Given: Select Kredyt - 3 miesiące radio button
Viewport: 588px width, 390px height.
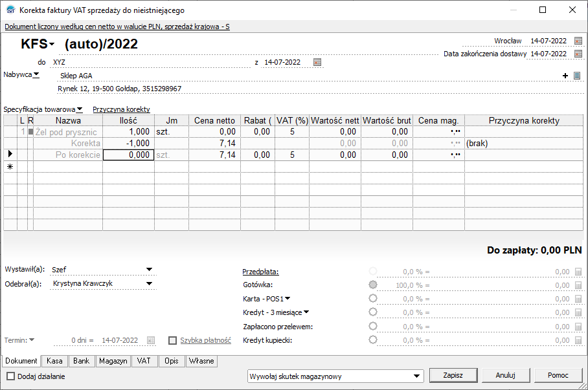Looking at the screenshot, I should tap(373, 312).
